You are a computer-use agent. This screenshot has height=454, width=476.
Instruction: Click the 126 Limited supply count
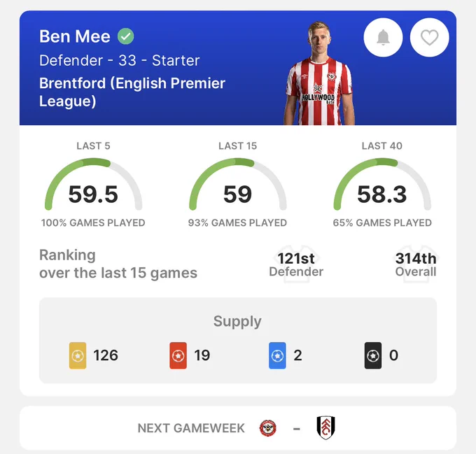pyautogui.click(x=106, y=355)
